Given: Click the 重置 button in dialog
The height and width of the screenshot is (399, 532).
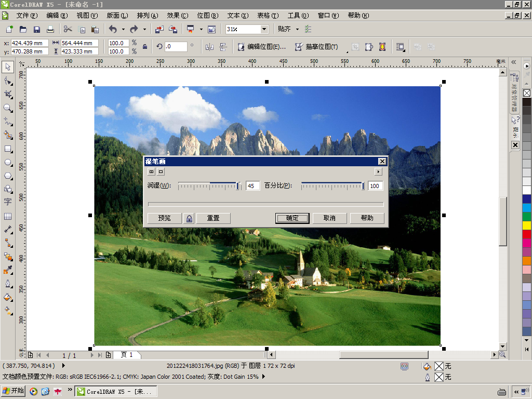Looking at the screenshot, I should [x=214, y=218].
